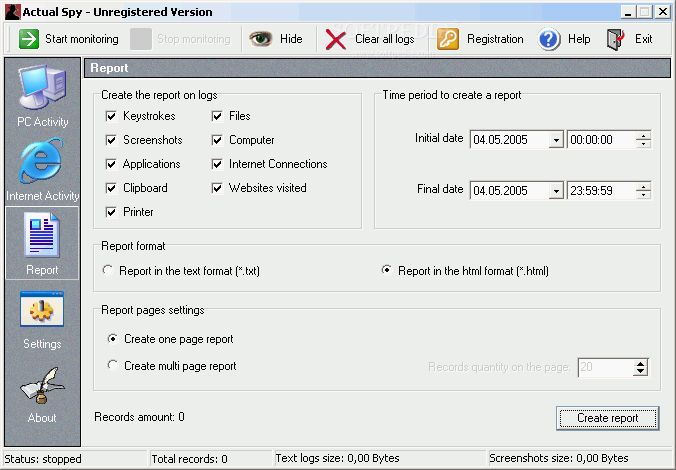Image resolution: width=676 pixels, height=470 pixels.
Task: Open Registration via the key icon
Action: tap(448, 39)
